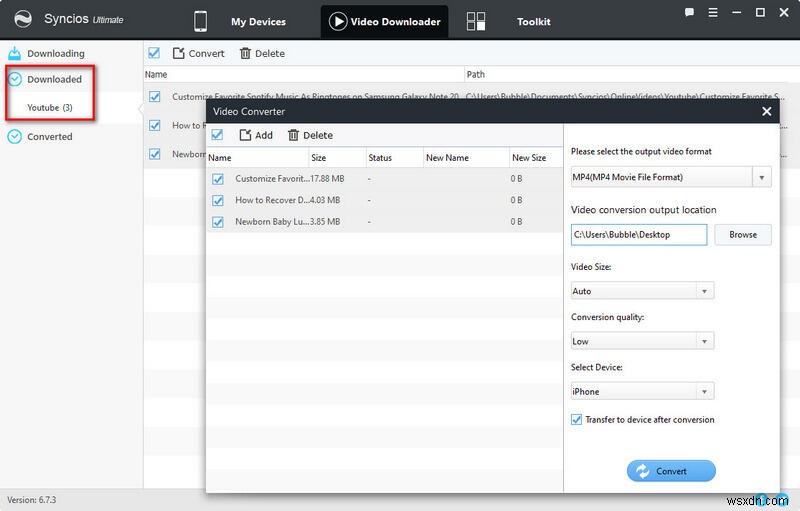Click the blue Convert button
800x511 pixels.
[671, 471]
